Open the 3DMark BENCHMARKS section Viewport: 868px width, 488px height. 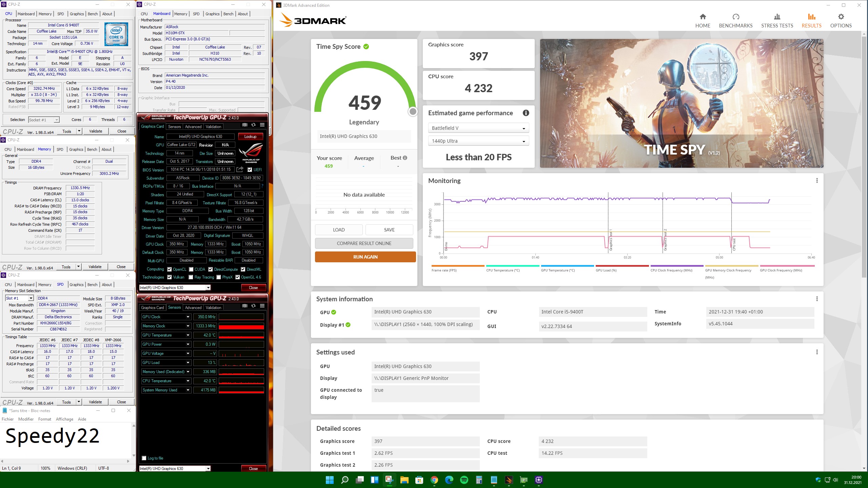pos(735,21)
